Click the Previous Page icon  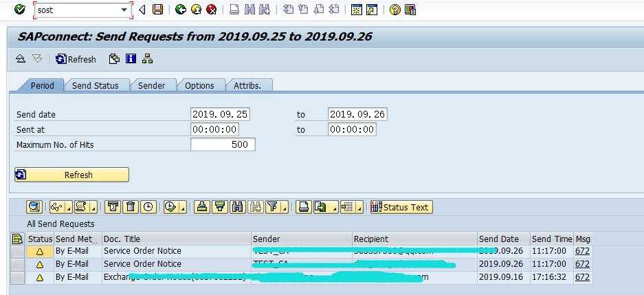(304, 10)
